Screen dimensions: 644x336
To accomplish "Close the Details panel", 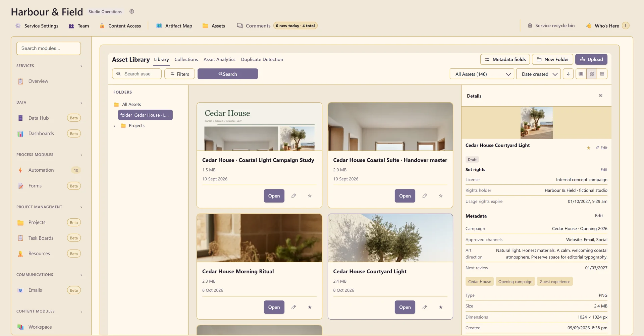I will click(601, 96).
